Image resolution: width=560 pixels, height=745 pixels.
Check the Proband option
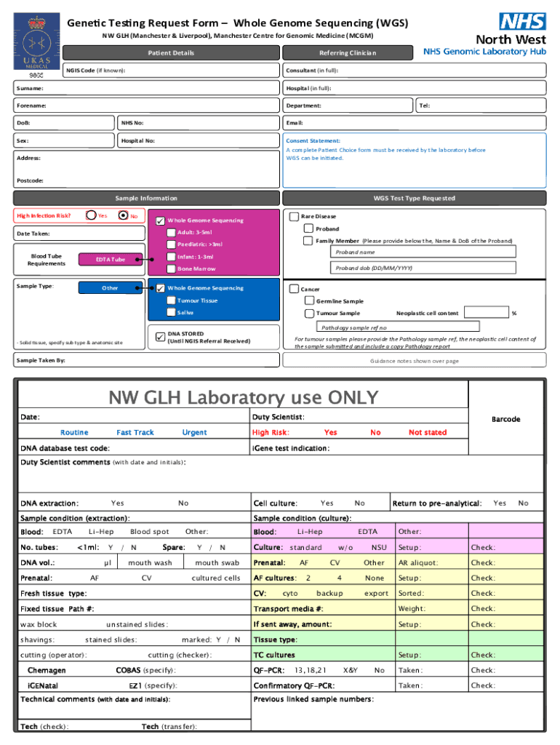(x=309, y=228)
